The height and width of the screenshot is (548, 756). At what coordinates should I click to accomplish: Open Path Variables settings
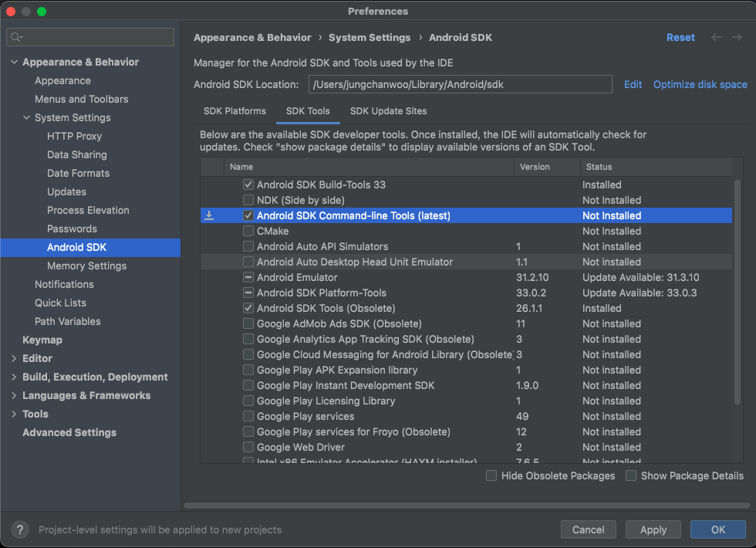coord(68,321)
